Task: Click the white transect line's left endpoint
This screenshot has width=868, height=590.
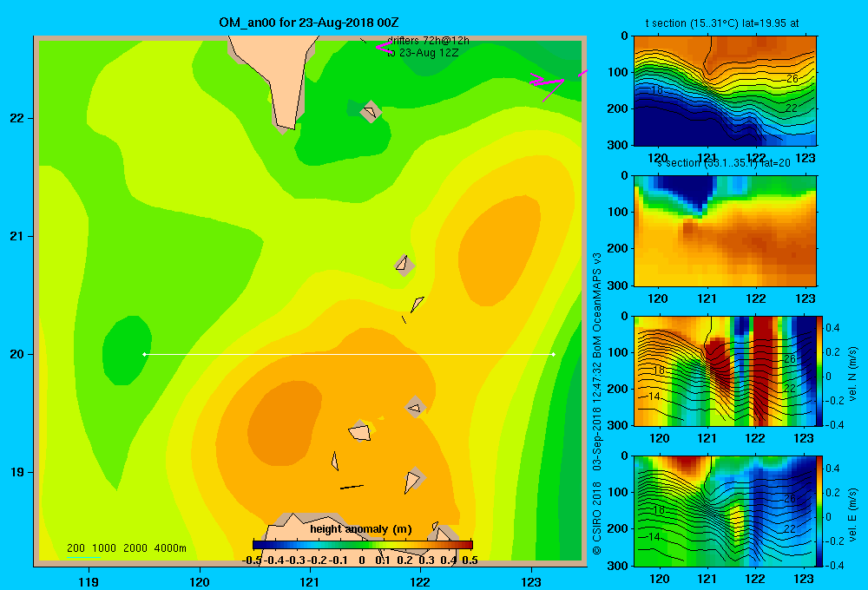Action: pyautogui.click(x=144, y=354)
